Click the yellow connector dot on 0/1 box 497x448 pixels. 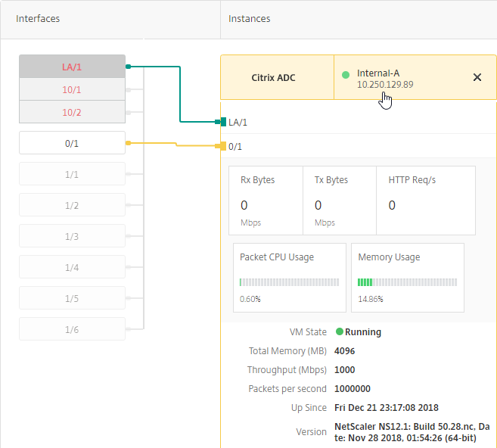pyautogui.click(x=128, y=143)
